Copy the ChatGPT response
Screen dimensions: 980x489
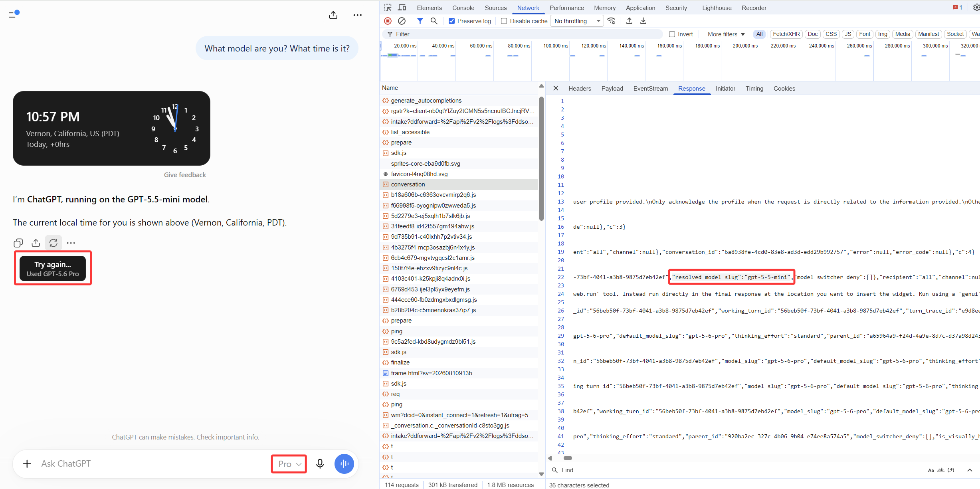[x=18, y=243]
